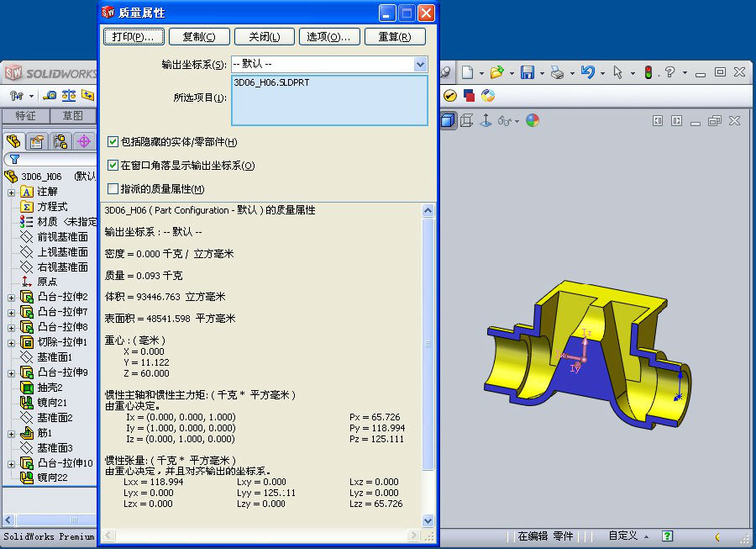This screenshot has height=549, width=756.
Task: Click the 选项(O)... button
Action: coord(328,37)
